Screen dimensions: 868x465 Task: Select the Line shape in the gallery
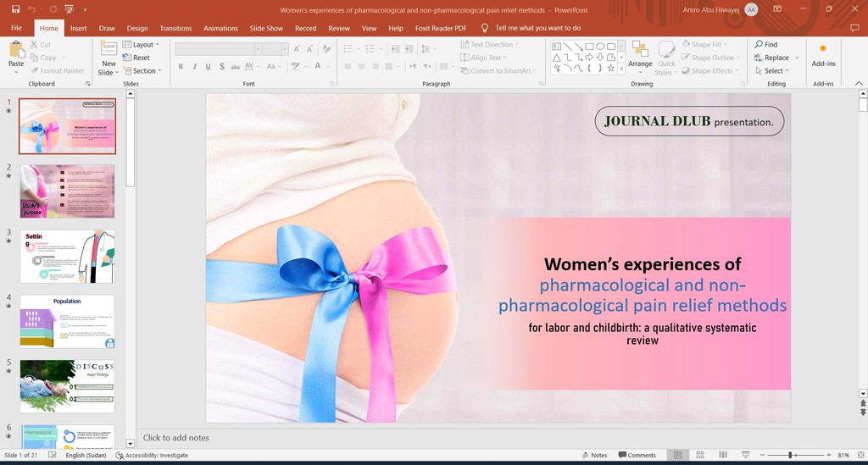(x=568, y=47)
